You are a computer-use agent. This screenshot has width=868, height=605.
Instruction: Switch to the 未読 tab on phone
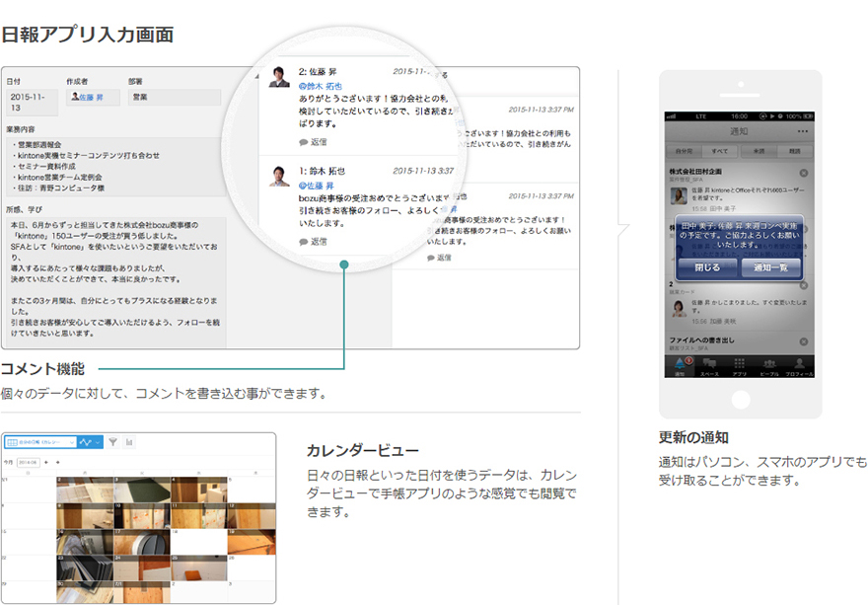point(759,151)
